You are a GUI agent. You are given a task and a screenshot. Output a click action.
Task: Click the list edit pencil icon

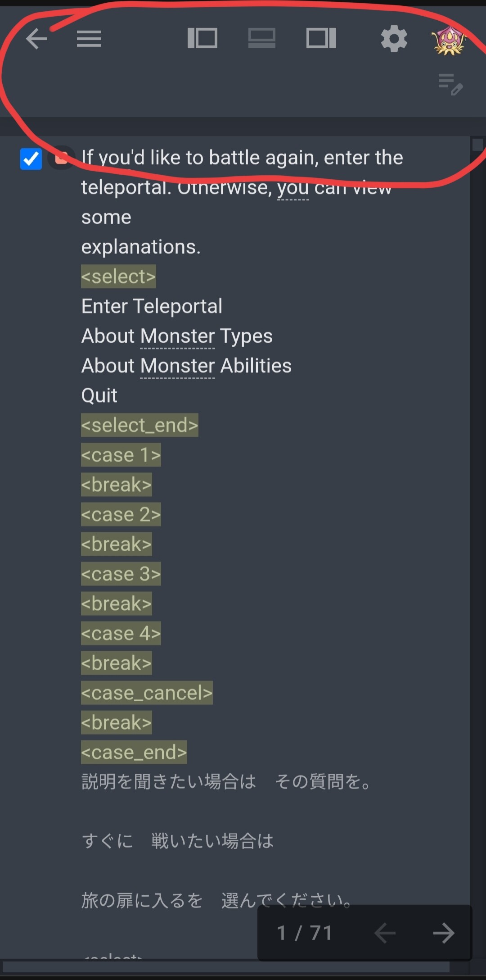450,84
